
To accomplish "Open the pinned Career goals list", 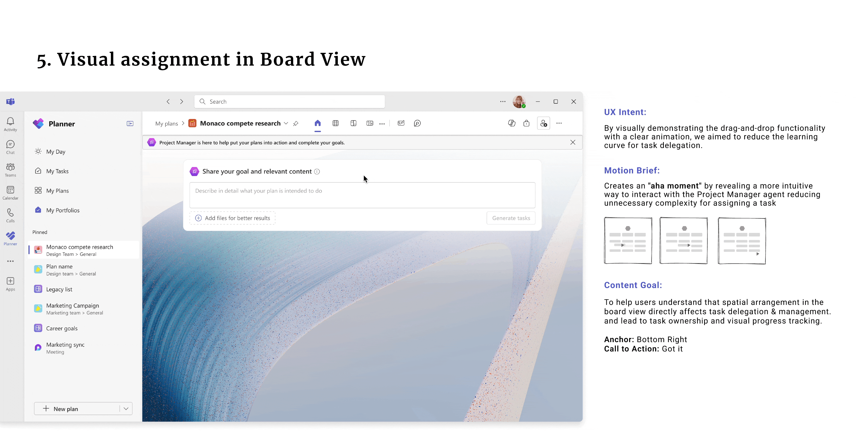I will tap(83, 328).
